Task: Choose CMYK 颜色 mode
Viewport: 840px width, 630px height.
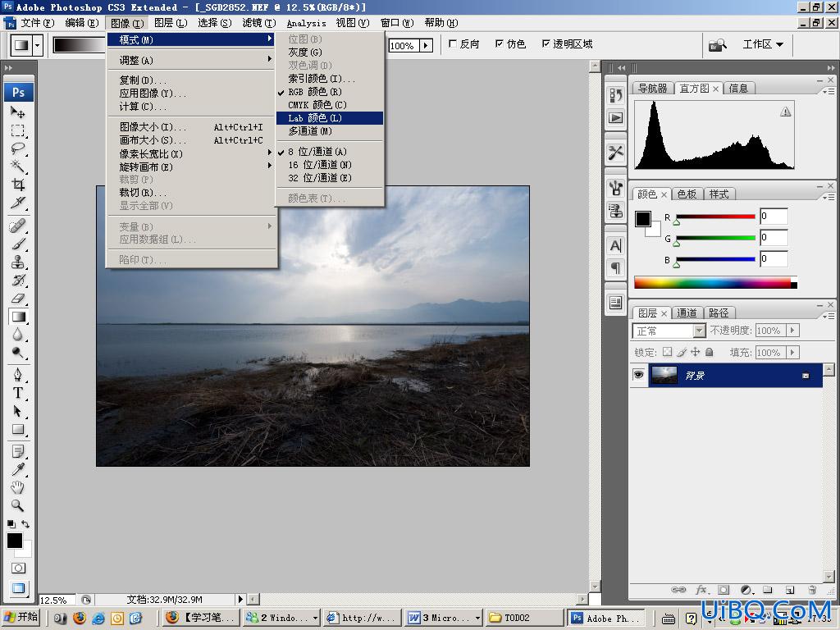Action: 330,105
